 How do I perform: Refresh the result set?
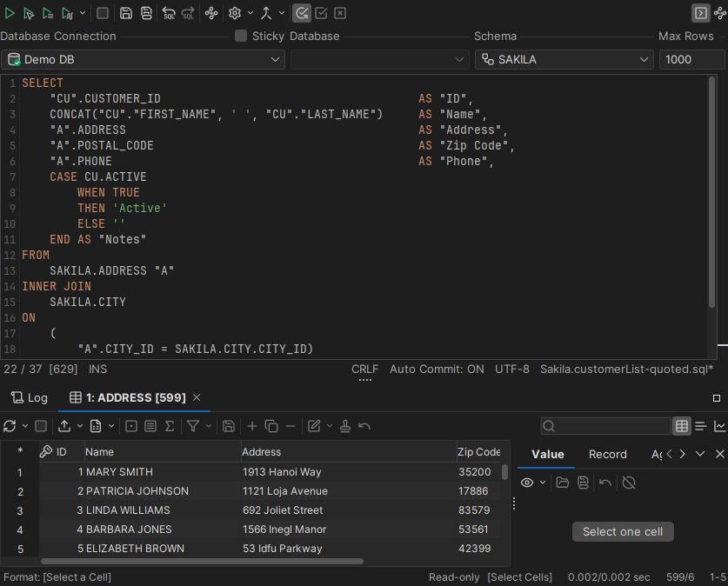tap(10, 426)
